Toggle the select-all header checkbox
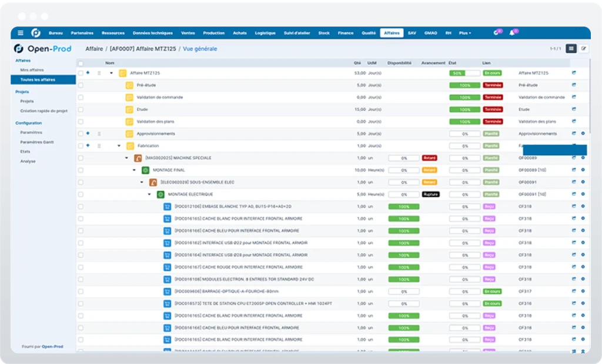The image size is (602, 364). (x=81, y=64)
